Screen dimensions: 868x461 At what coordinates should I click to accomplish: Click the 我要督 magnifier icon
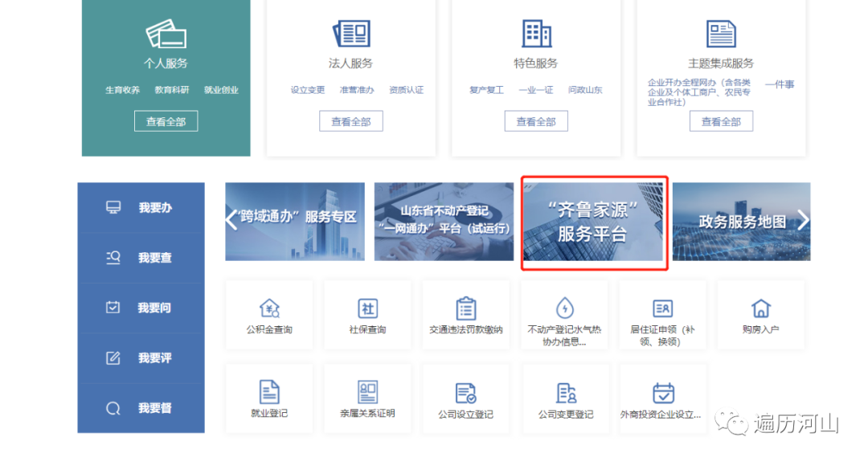point(113,409)
